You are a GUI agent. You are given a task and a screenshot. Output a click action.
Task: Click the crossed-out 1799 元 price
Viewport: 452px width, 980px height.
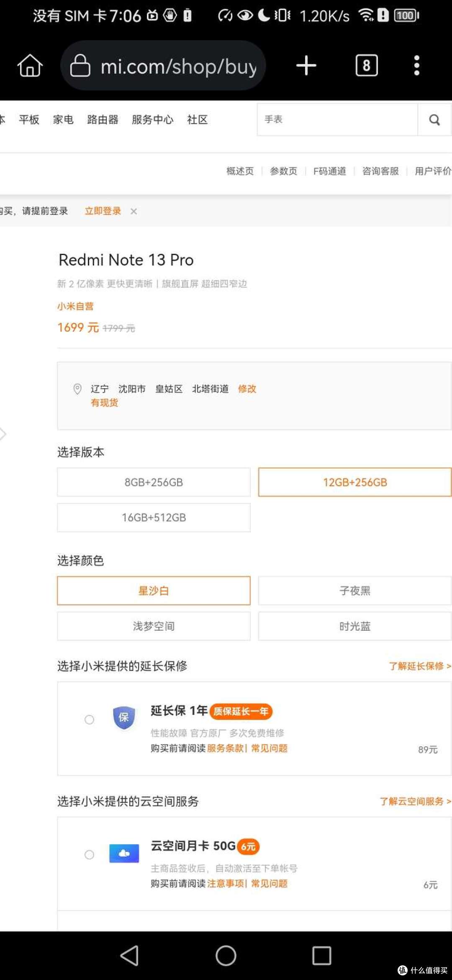(119, 328)
